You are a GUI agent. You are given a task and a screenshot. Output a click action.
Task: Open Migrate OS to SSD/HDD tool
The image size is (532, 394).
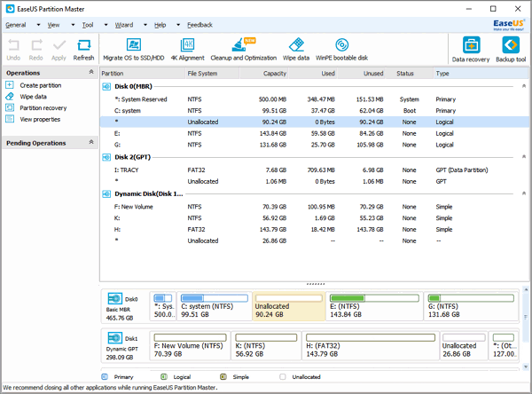[x=134, y=50]
